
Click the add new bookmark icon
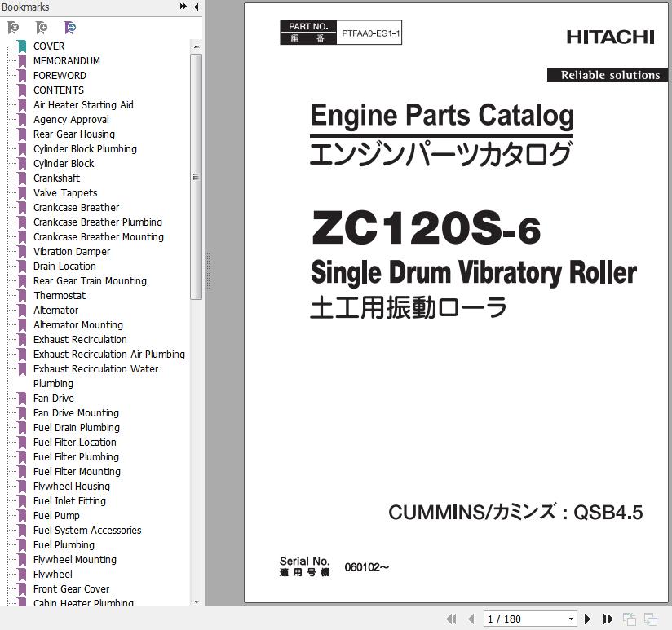tap(41, 28)
